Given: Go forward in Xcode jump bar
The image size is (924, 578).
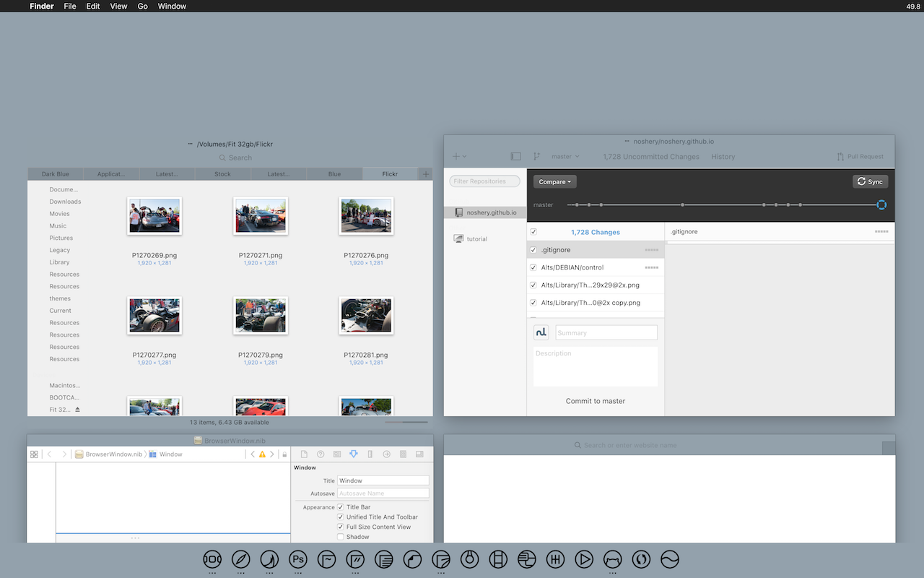Looking at the screenshot, I should [x=64, y=454].
